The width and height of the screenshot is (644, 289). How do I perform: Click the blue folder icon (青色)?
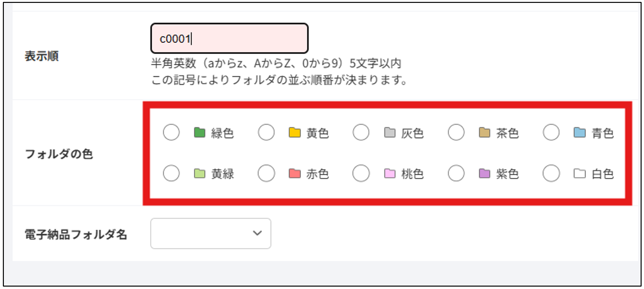580,132
